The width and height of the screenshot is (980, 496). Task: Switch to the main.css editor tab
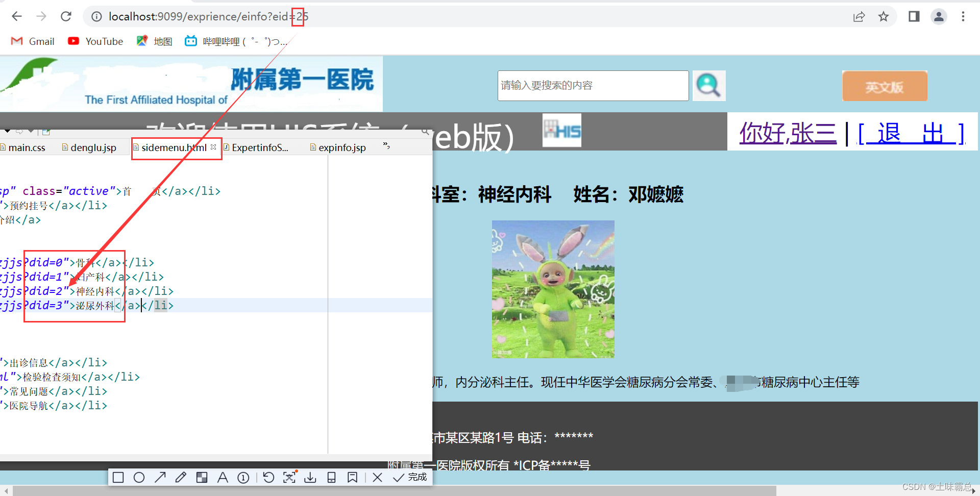(x=23, y=147)
